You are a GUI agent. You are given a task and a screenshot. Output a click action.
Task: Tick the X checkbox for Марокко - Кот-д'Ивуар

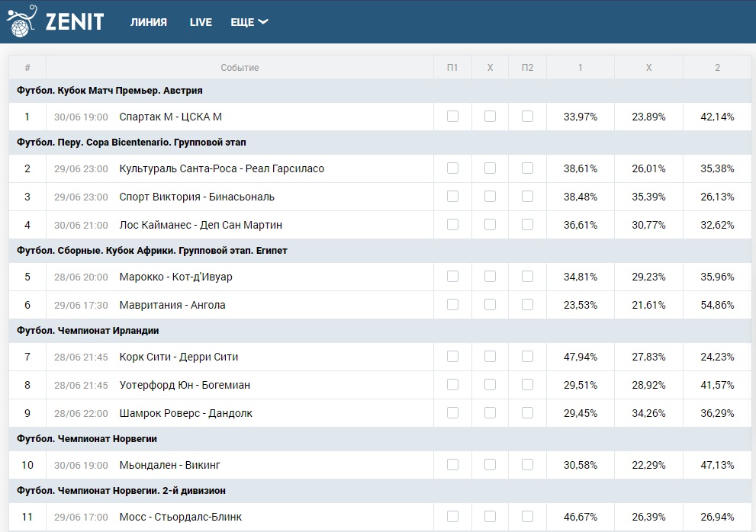point(490,277)
